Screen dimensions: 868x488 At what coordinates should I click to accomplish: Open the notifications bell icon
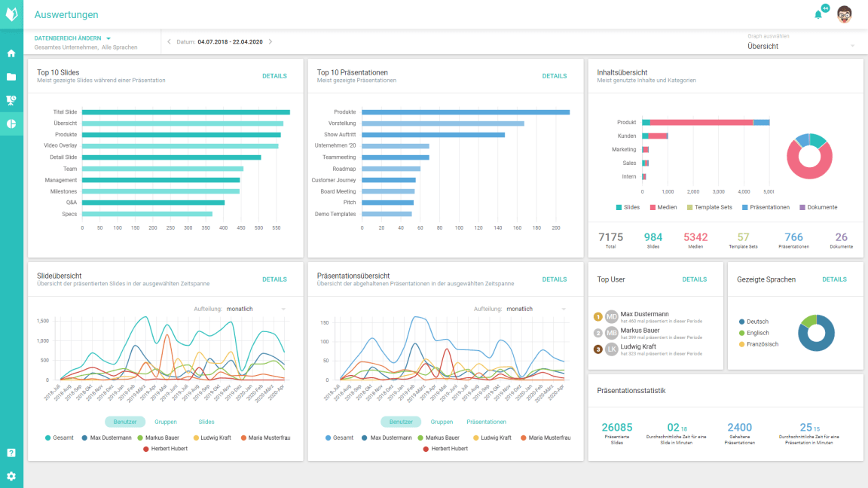[x=818, y=15]
